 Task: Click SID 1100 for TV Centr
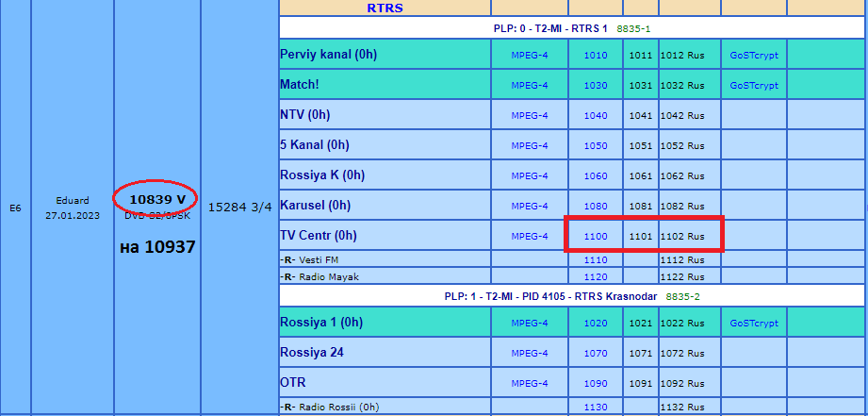(x=596, y=237)
